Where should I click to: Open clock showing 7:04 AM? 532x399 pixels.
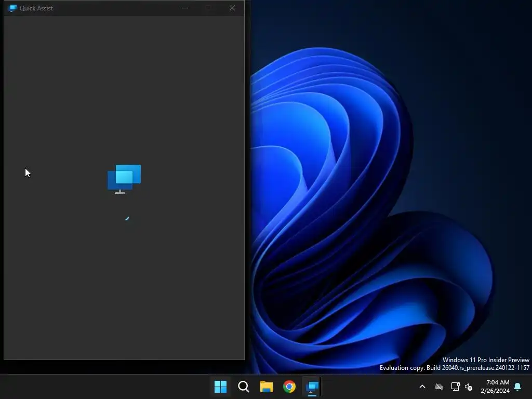(x=498, y=382)
